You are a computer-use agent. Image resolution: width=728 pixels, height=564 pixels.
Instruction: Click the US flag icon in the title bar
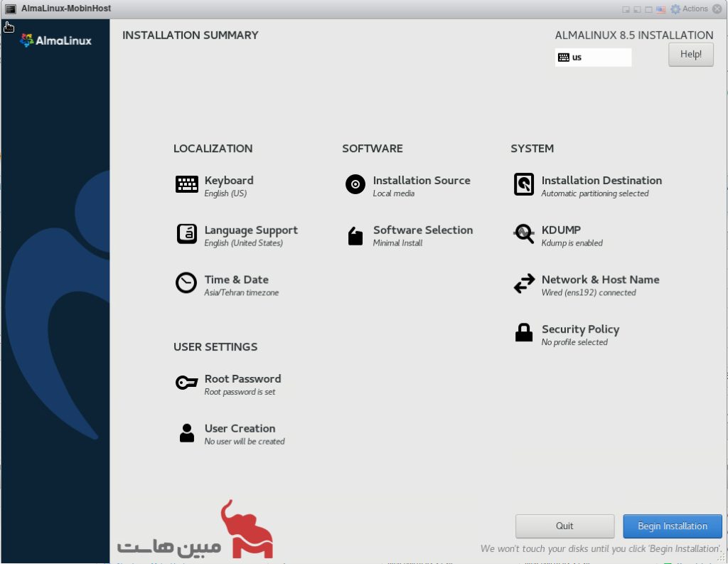coord(661,9)
